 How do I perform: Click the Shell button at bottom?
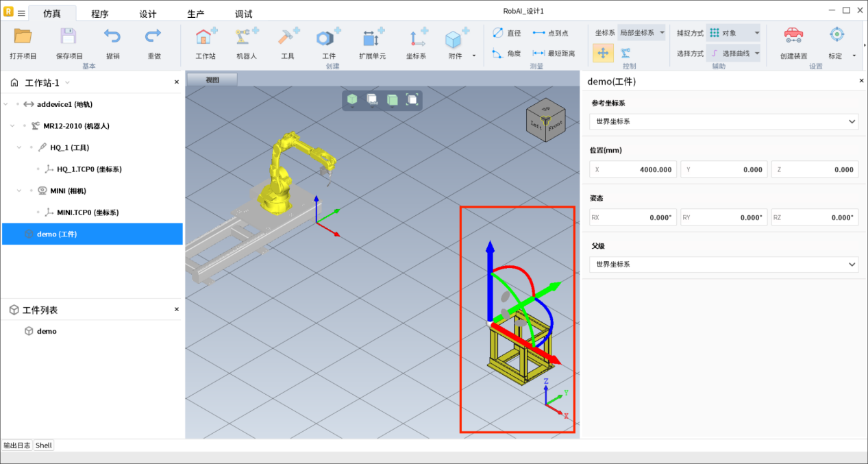44,445
